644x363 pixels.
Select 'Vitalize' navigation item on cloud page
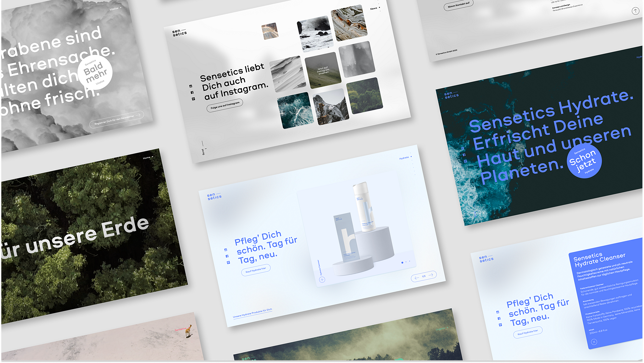pyautogui.click(x=114, y=9)
